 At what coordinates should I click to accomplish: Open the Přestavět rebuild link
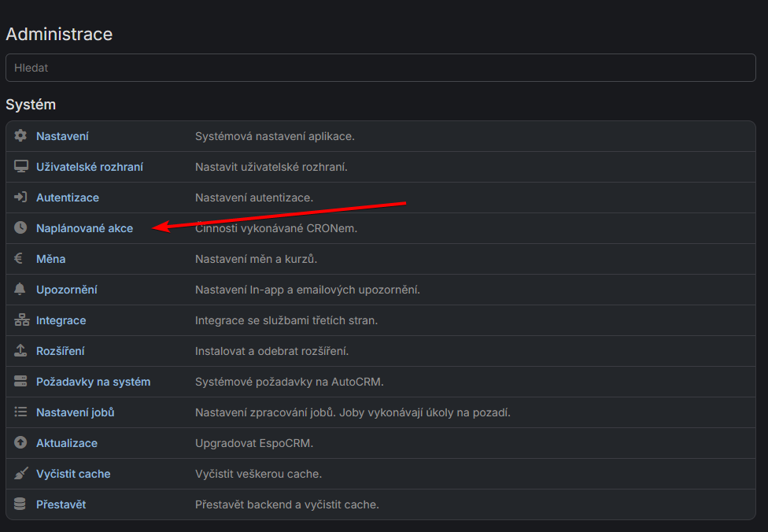(61, 504)
